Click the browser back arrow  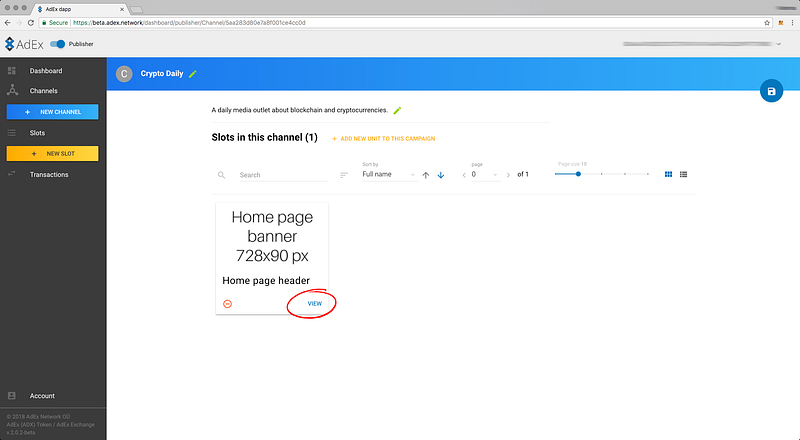[7, 22]
